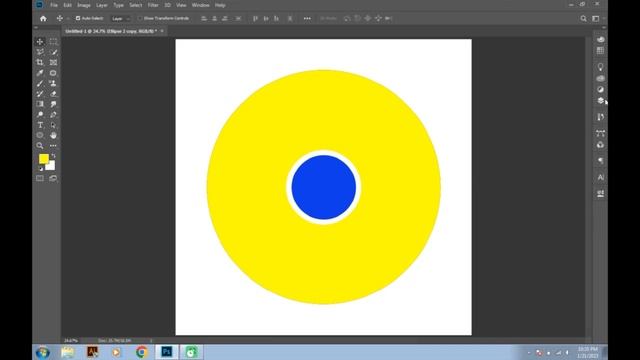Select the Frame tool
Screen dimensions: 640x360
(x=53, y=62)
